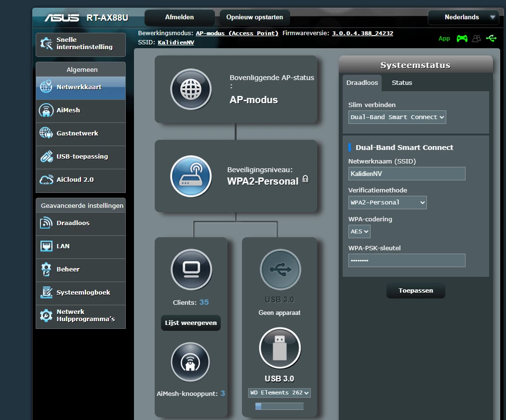Open AiCloud 2.0 page
Image resolution: width=506 pixels, height=420 pixels.
[80, 180]
